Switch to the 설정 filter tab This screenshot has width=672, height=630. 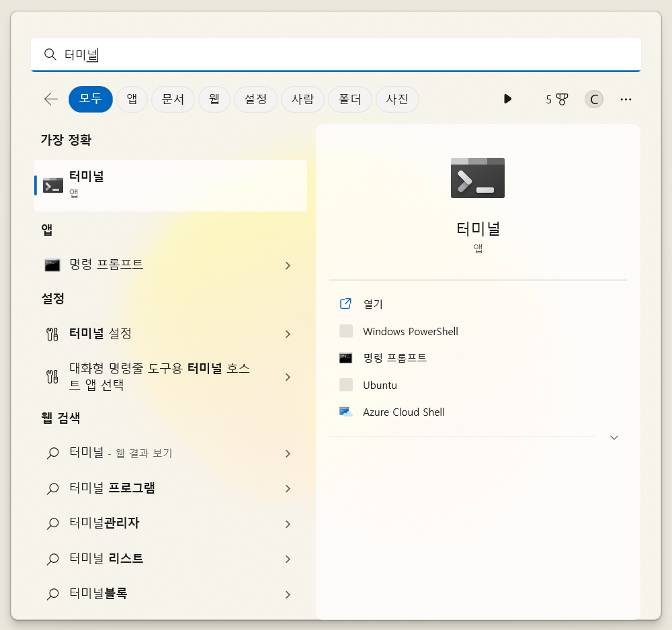coord(255,99)
